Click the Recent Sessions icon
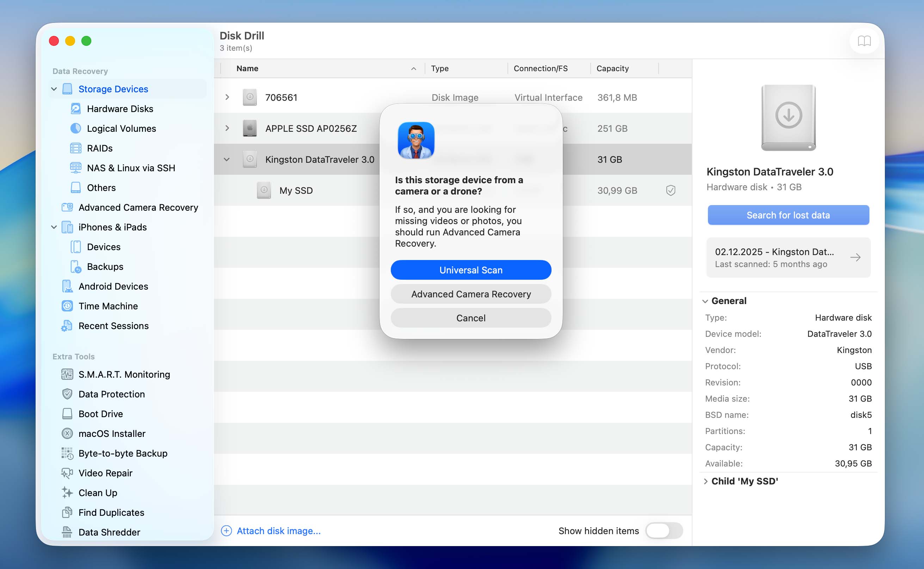Image resolution: width=924 pixels, height=569 pixels. [x=67, y=326]
